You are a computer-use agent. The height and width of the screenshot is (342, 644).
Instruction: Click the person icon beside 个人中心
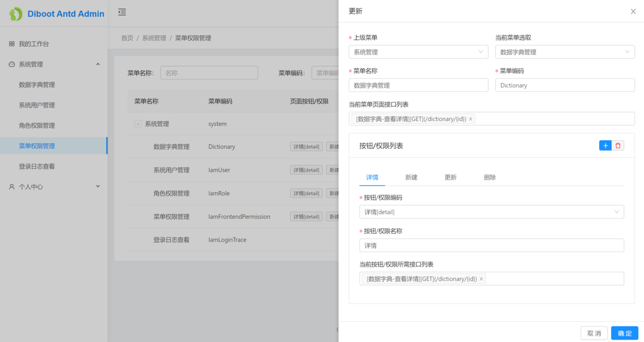point(11,186)
